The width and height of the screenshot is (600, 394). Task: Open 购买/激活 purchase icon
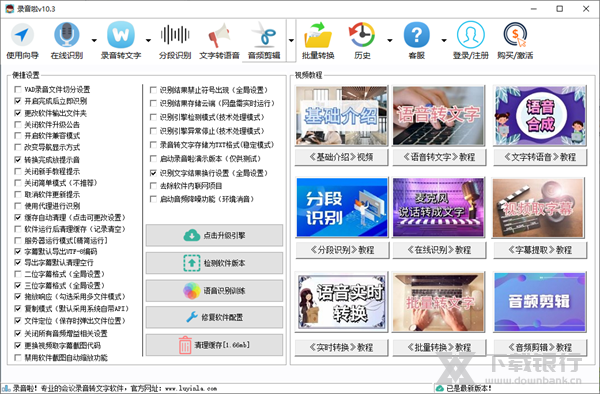515,41
